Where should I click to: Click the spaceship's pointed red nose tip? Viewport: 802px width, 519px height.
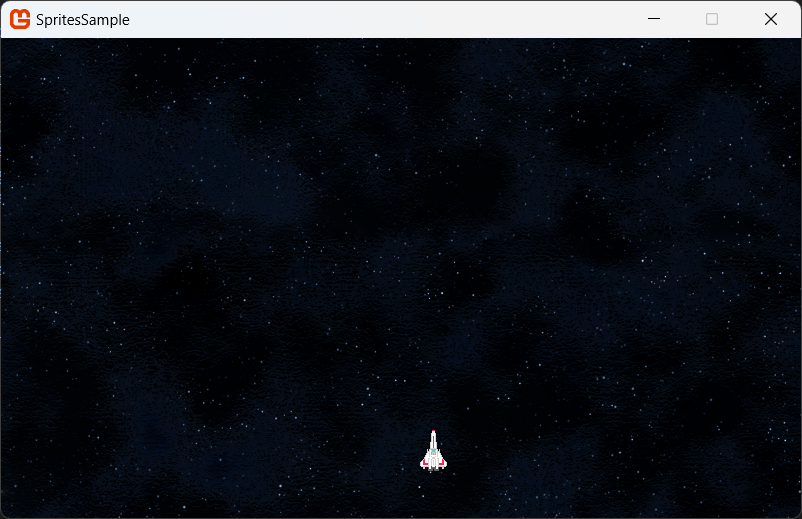[x=433, y=432]
